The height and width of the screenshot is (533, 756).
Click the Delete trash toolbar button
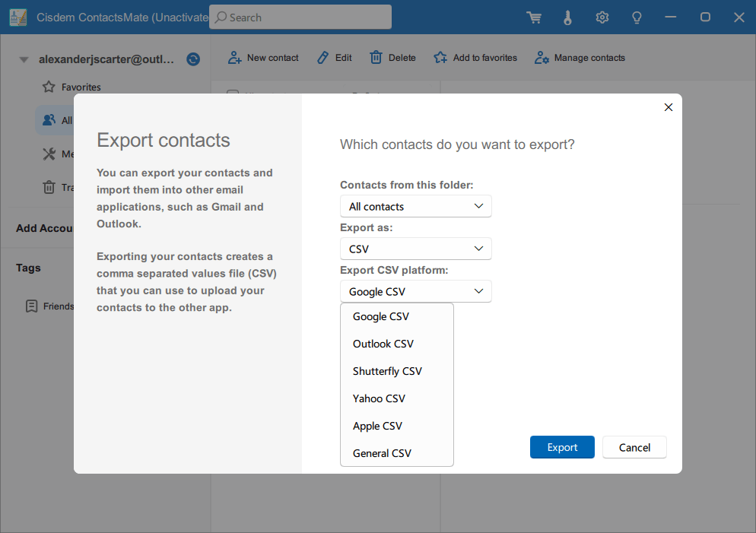376,58
